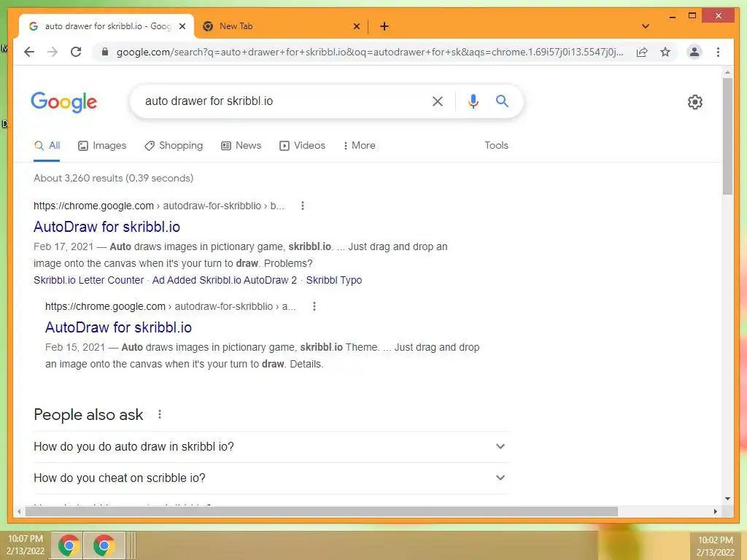Switch to Shopping results
Screen dimensions: 747x560
[x=174, y=146]
